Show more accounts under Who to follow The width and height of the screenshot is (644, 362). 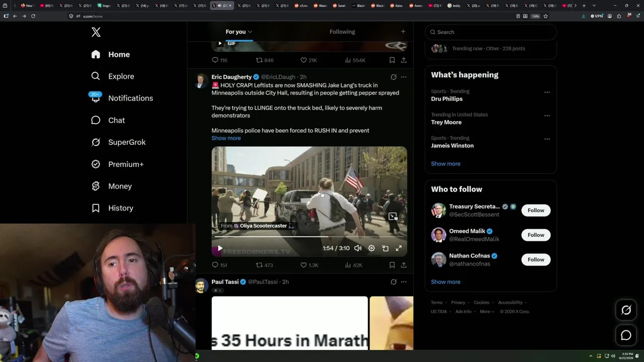(446, 282)
